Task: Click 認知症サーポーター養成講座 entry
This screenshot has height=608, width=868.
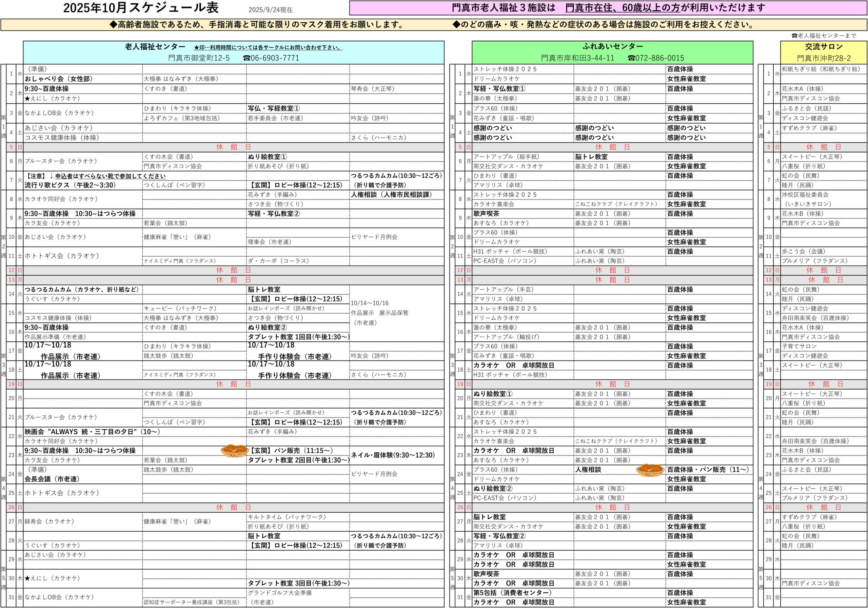Action: (192, 602)
